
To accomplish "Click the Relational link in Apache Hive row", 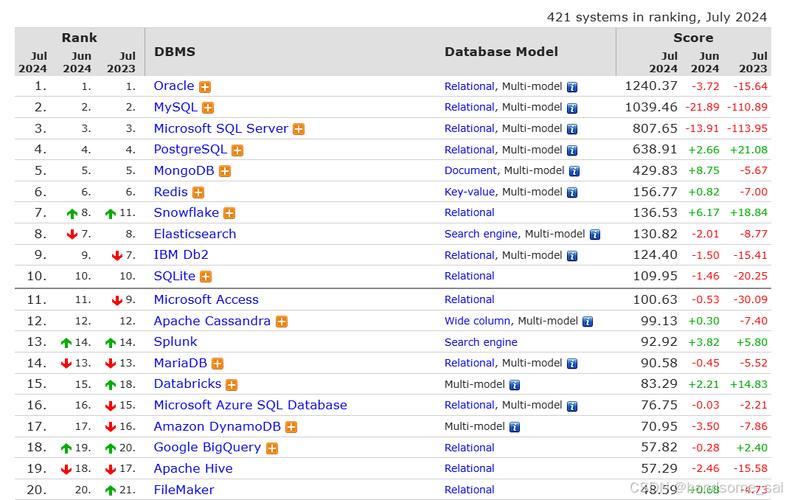I will pos(470,468).
